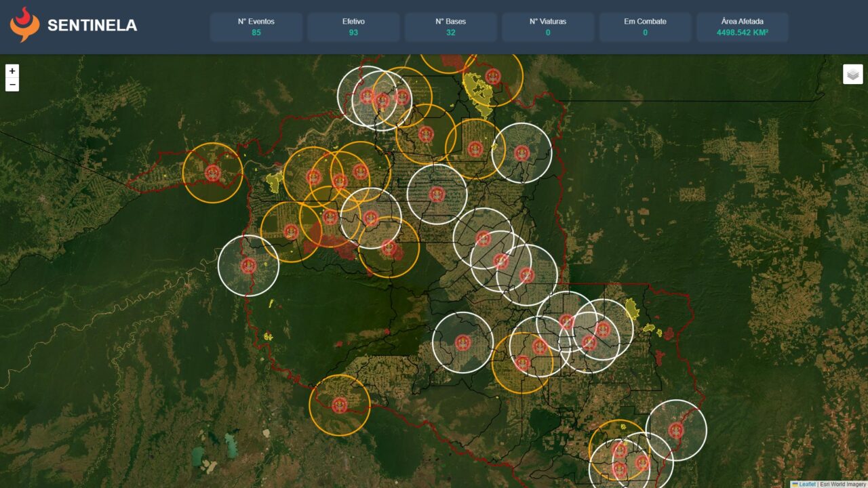This screenshot has height=488, width=868.
Task: Click the SENTINELA title text
Action: (92, 26)
